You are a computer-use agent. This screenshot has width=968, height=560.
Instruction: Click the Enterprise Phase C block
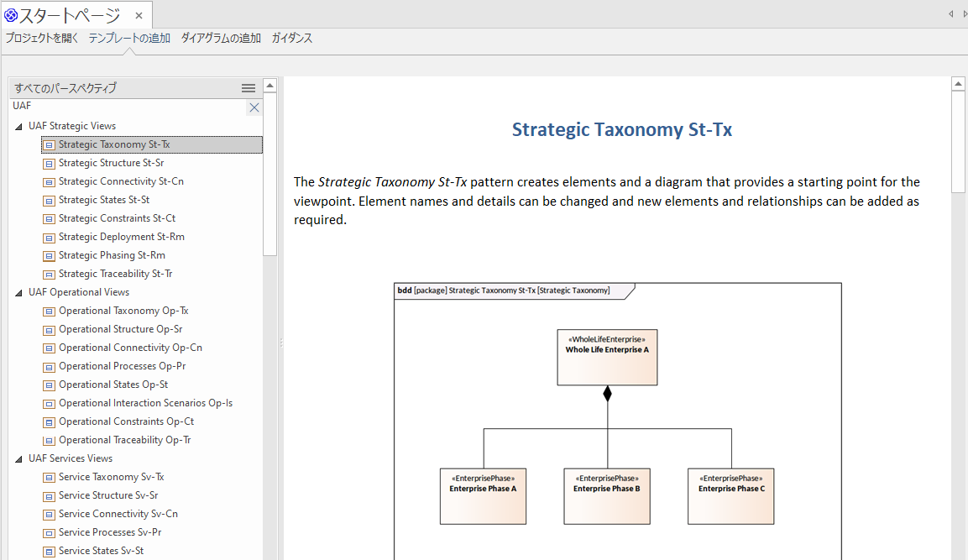coord(731,496)
